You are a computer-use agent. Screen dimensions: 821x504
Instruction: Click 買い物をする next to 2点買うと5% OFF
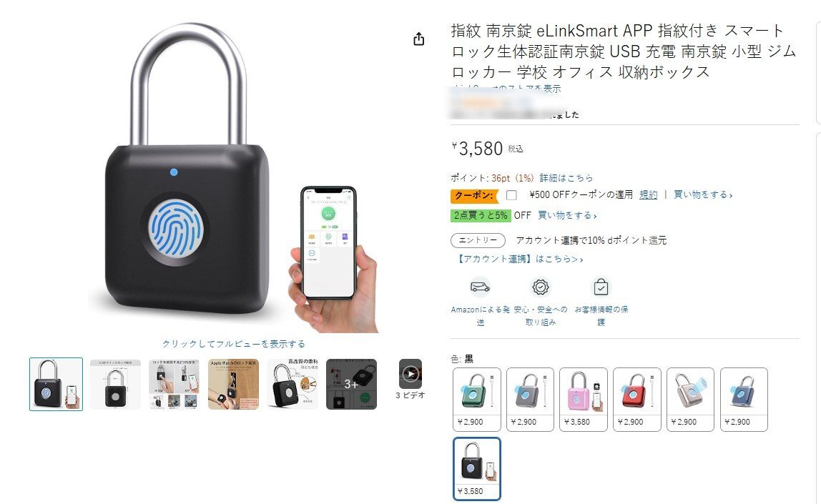coord(567,215)
